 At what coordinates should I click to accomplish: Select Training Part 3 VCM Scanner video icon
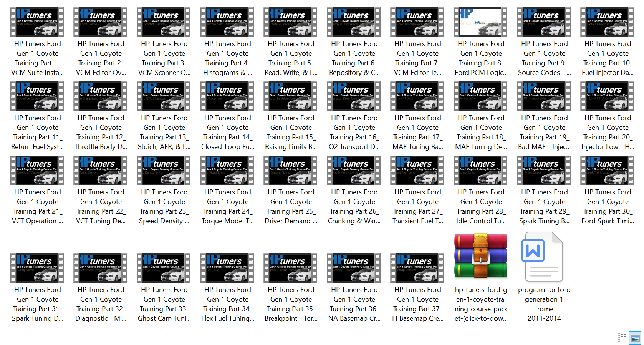point(164,22)
